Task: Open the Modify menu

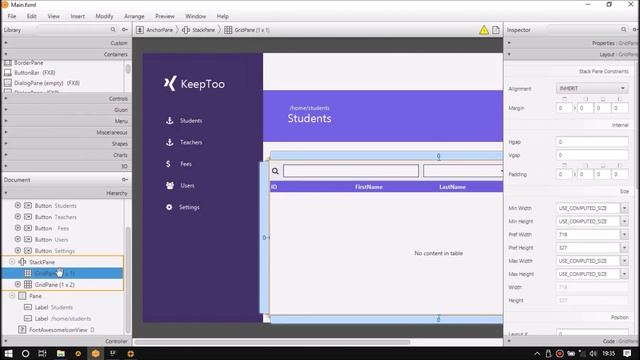Action: tap(104, 16)
